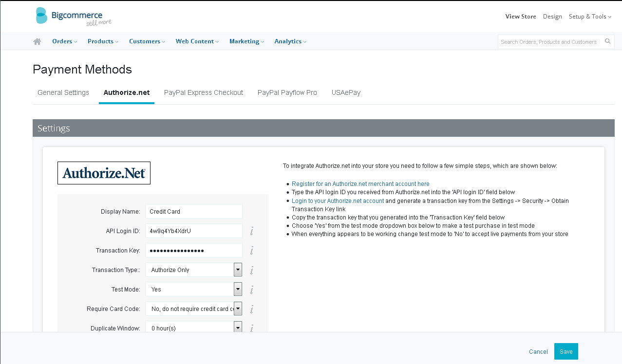The width and height of the screenshot is (622, 364).
Task: Open the Orders menu
Action: point(65,41)
